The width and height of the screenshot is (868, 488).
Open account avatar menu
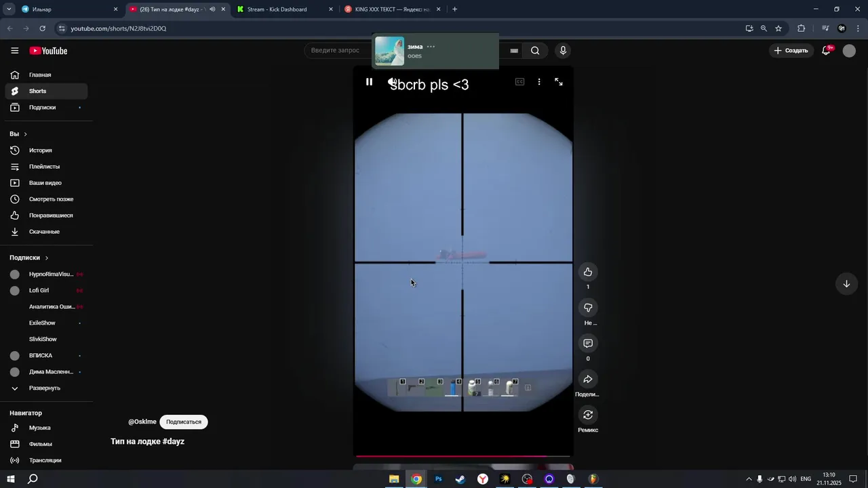click(x=849, y=51)
